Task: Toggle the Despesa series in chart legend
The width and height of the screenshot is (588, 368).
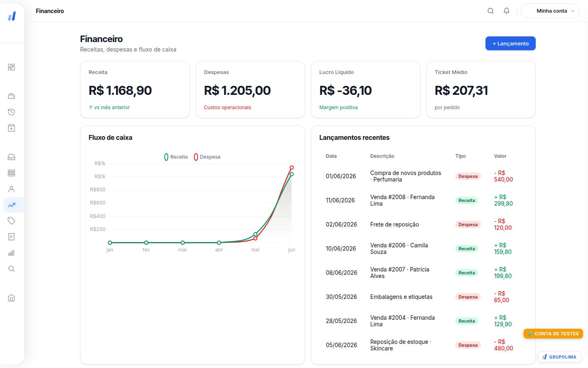Action: tap(207, 157)
